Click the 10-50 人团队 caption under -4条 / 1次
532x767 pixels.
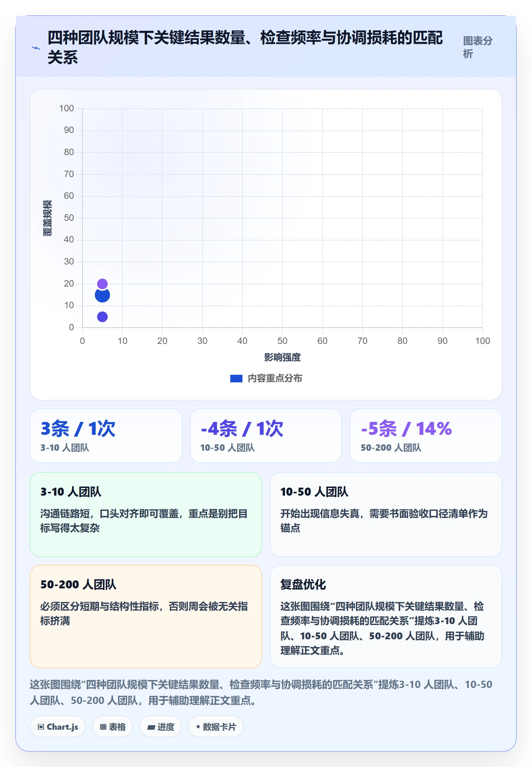(x=228, y=448)
